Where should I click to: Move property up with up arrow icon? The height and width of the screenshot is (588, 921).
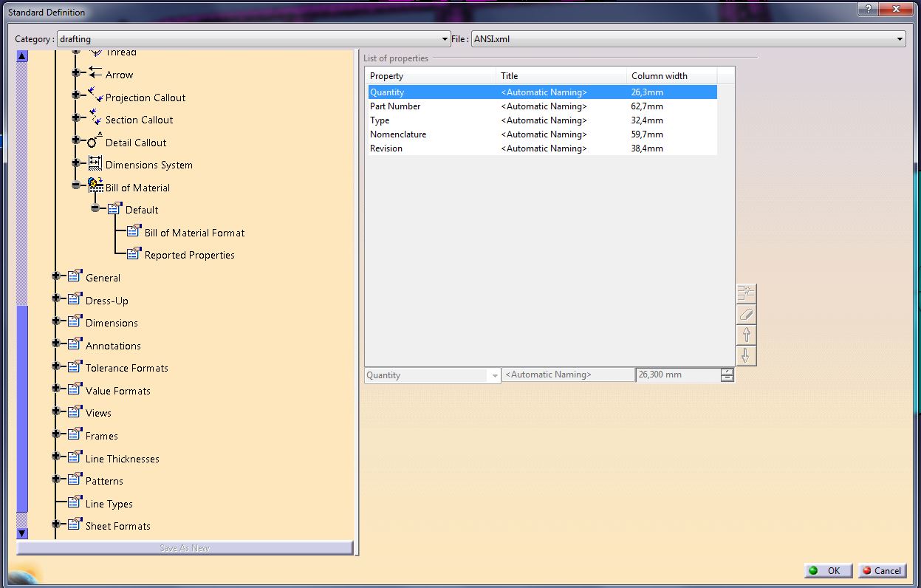click(746, 335)
